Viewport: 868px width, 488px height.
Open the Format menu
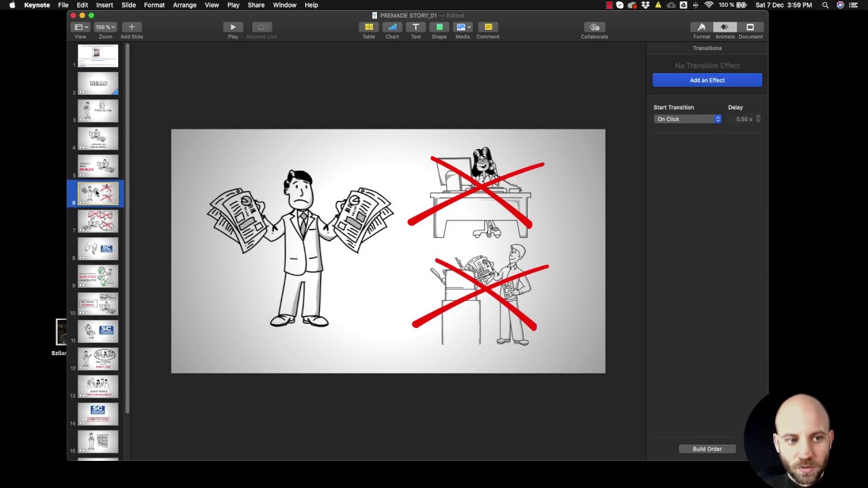pyautogui.click(x=154, y=5)
